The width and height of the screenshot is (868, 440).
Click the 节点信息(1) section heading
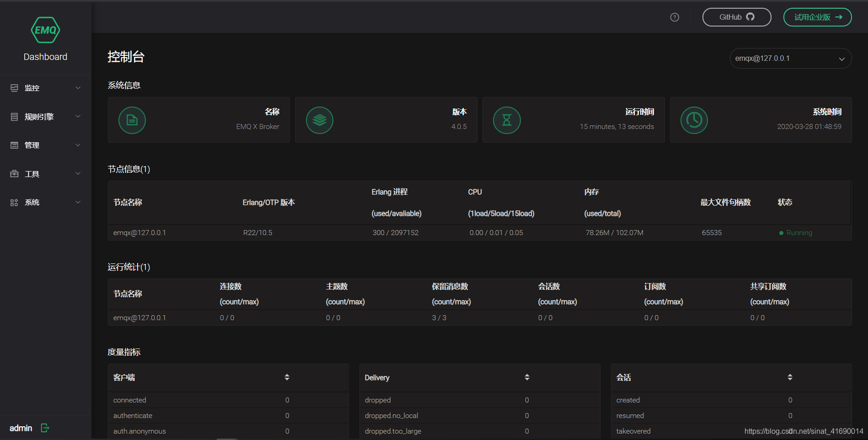(129, 169)
